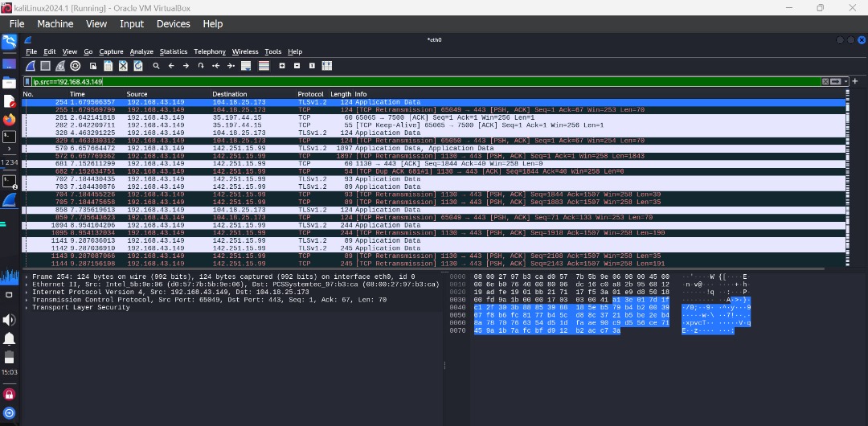This screenshot has width=868, height=426.
Task: Open VirtualBox Devices menu
Action: click(174, 24)
